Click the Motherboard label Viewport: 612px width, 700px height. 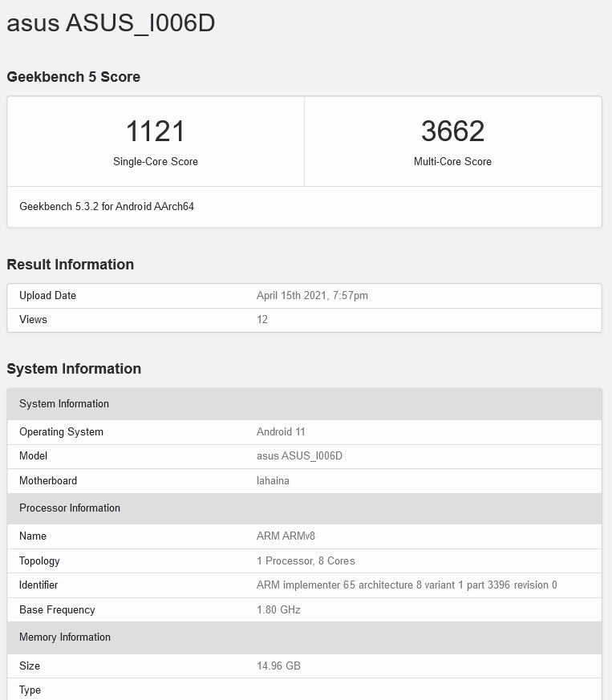[x=48, y=481]
